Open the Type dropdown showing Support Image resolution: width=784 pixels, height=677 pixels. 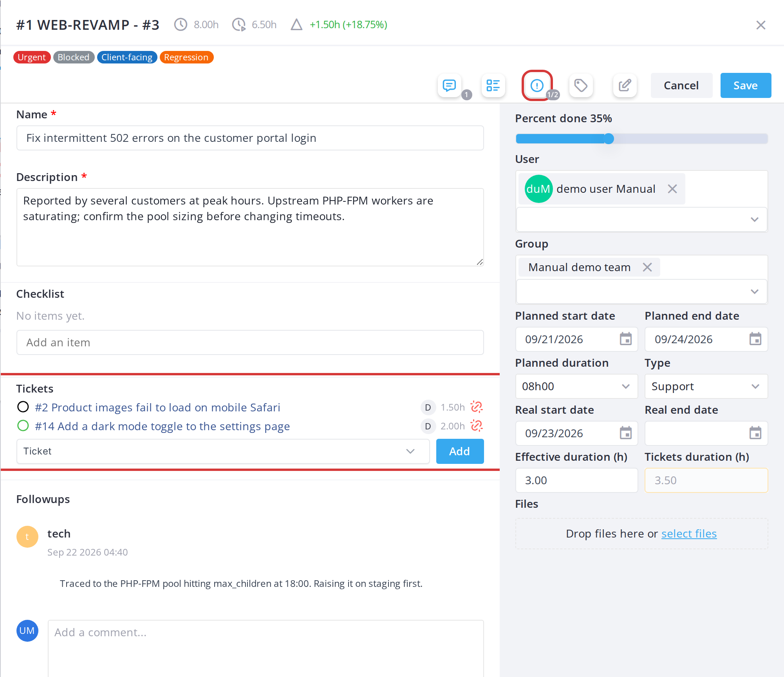(x=706, y=386)
